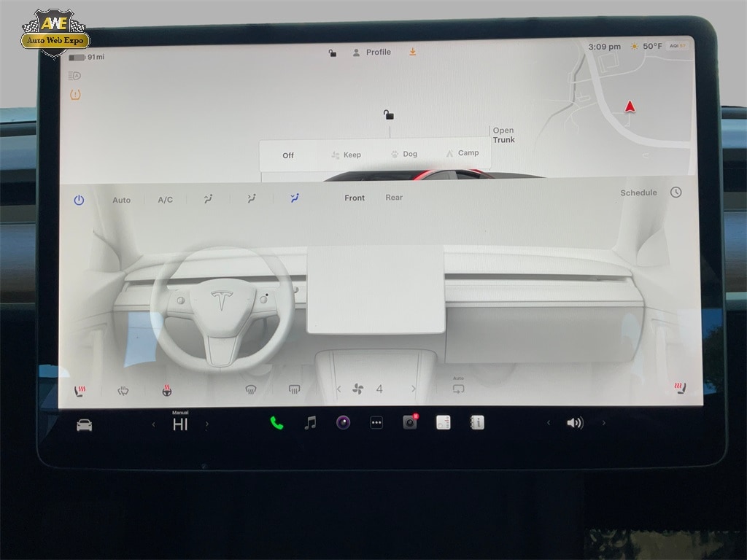Increase fan speed with right chevron
747x560 pixels.
coord(414,389)
